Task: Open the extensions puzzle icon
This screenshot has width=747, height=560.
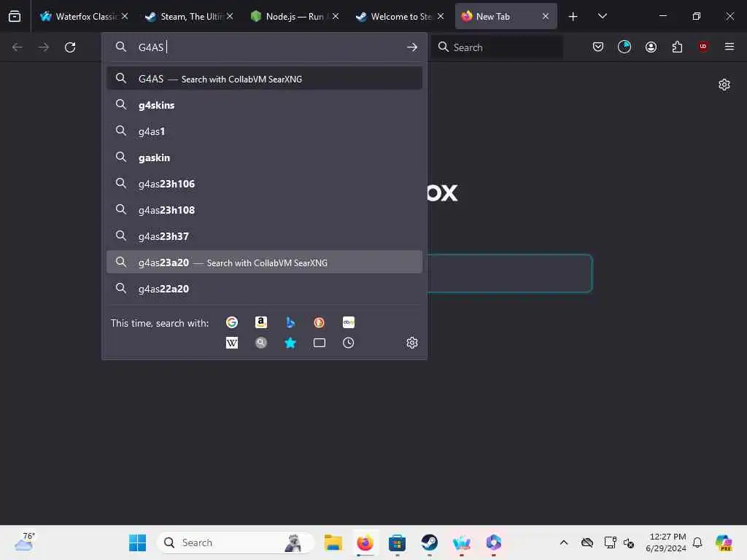Action: pyautogui.click(x=677, y=47)
